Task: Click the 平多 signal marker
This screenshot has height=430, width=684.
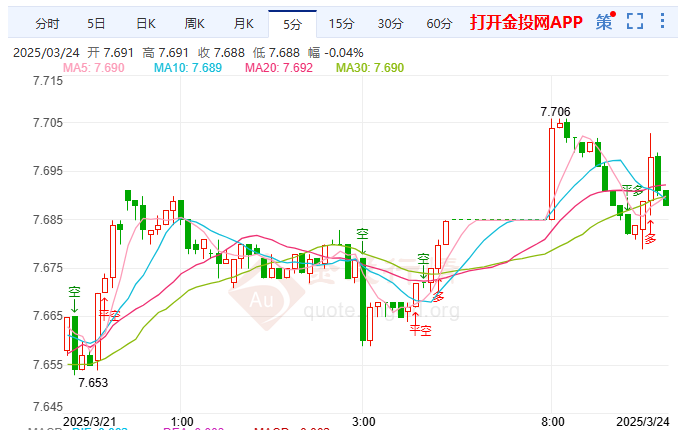Action: 633,190
